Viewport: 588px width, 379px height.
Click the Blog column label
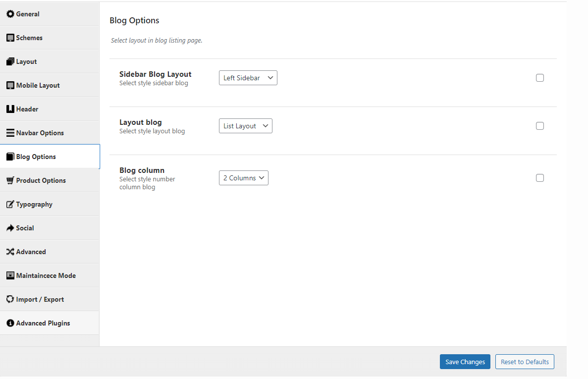142,170
